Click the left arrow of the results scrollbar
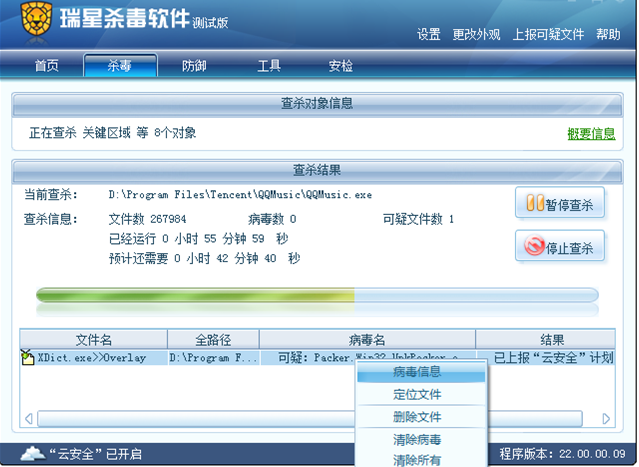Screen dimensions: 639x467 (x=29, y=419)
